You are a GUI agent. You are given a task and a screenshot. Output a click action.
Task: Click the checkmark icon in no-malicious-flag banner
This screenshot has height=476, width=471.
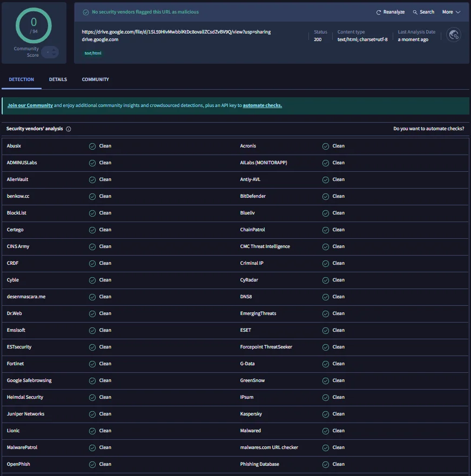coord(86,12)
